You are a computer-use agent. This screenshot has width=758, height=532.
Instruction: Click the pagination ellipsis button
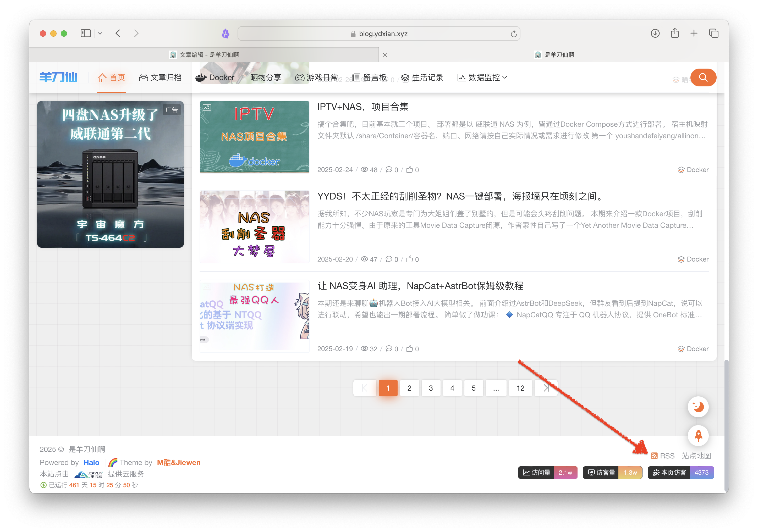click(496, 388)
